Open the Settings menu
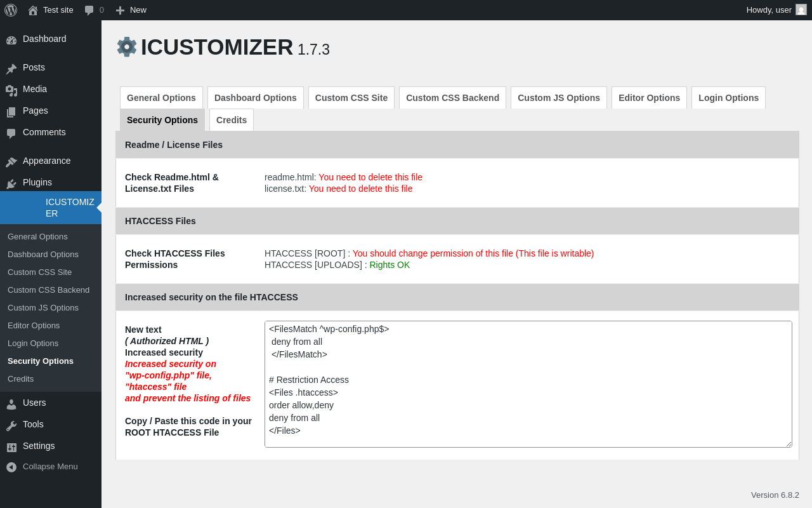Image resolution: width=812 pixels, height=508 pixels. [x=51, y=446]
